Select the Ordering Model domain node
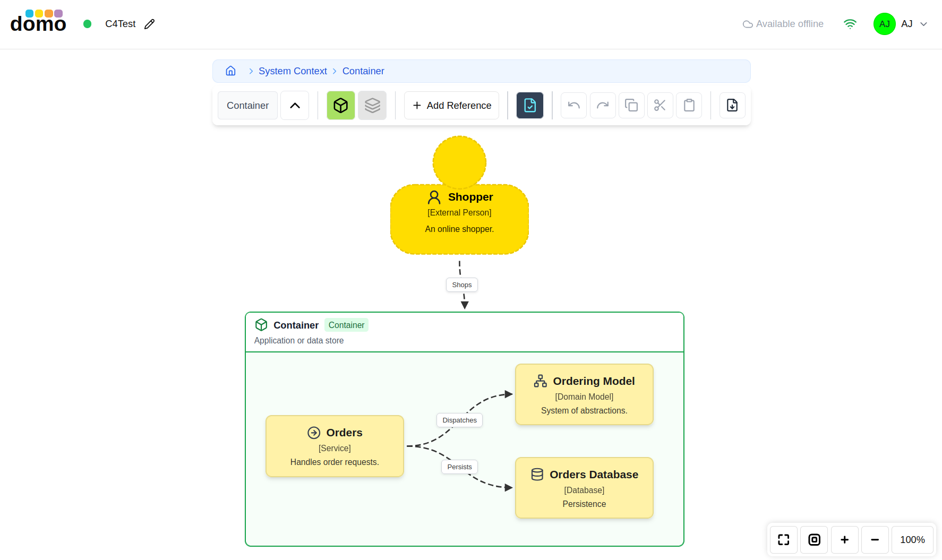942x560 pixels. [x=584, y=394]
